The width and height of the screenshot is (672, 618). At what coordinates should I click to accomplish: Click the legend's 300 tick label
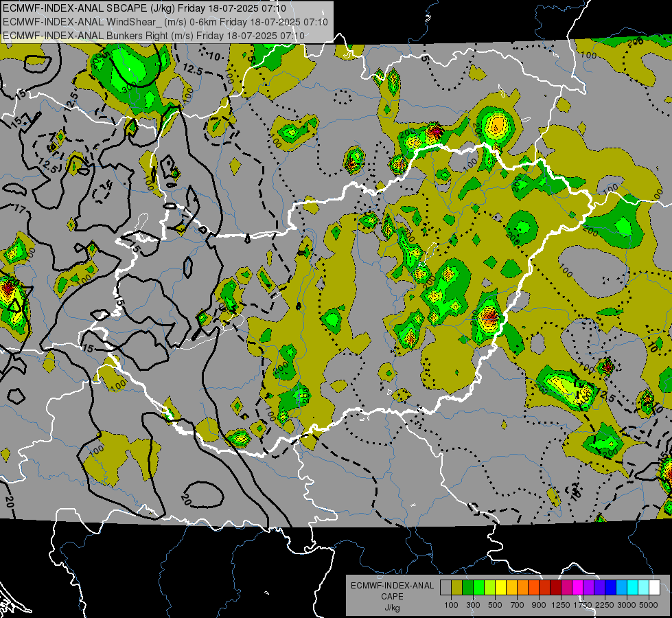coord(473,605)
